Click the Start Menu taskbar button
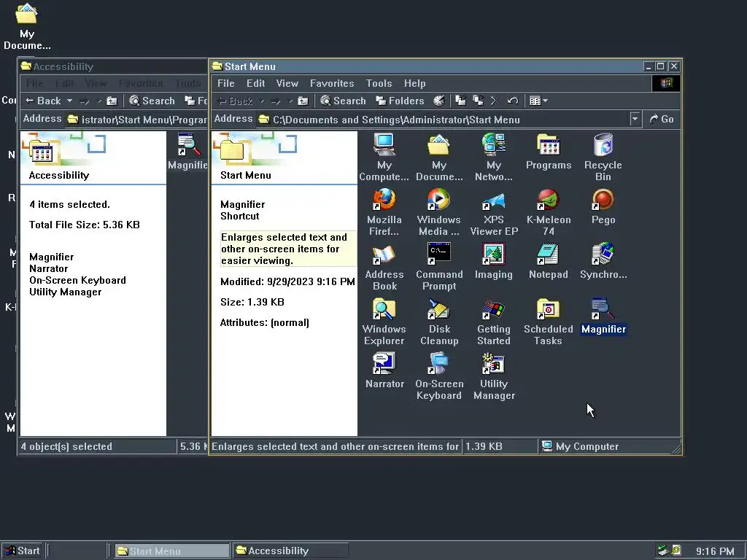 click(x=172, y=551)
